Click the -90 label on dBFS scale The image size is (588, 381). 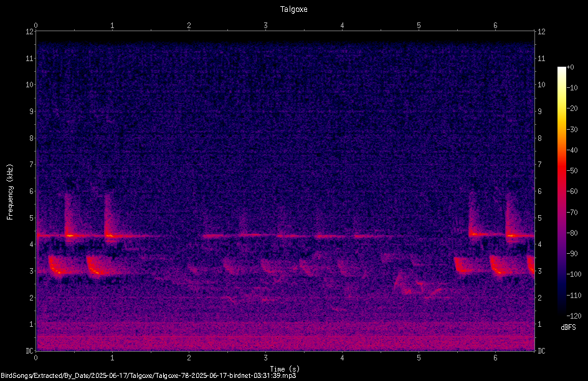tap(572, 254)
